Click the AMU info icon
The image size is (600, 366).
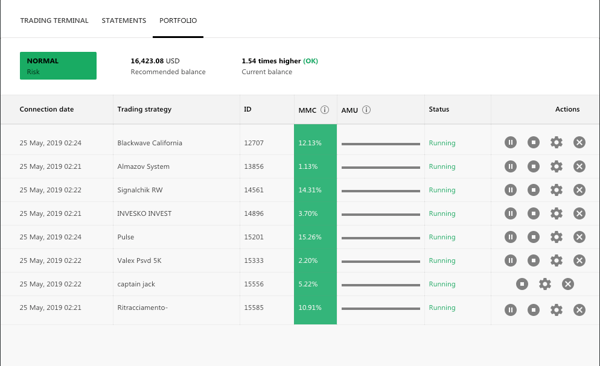pos(366,110)
